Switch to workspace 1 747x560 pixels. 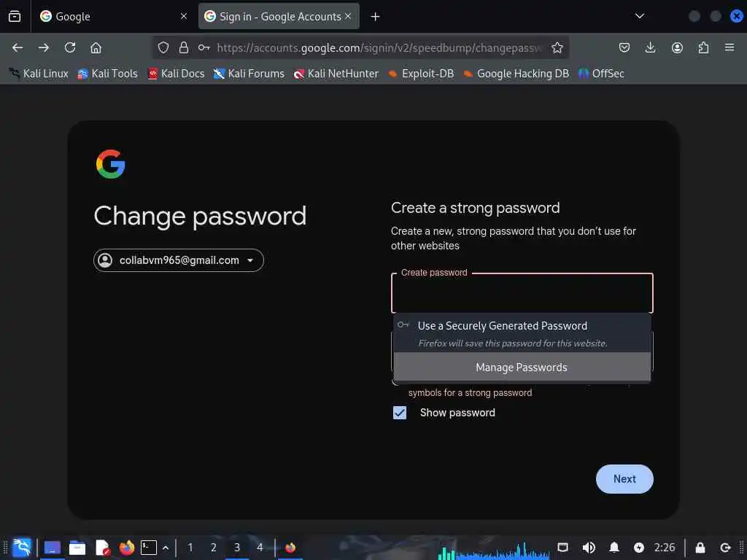pos(190,548)
